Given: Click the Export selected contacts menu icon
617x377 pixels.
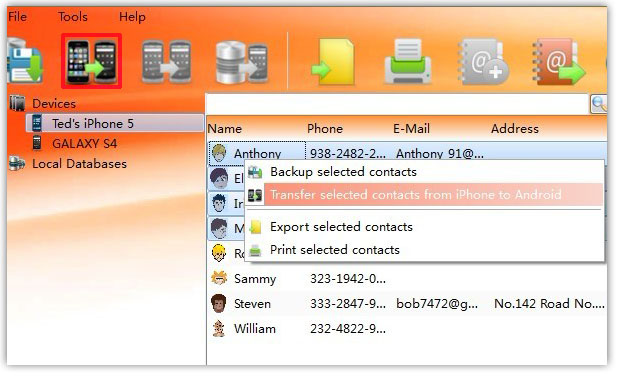Looking at the screenshot, I should pyautogui.click(x=255, y=227).
